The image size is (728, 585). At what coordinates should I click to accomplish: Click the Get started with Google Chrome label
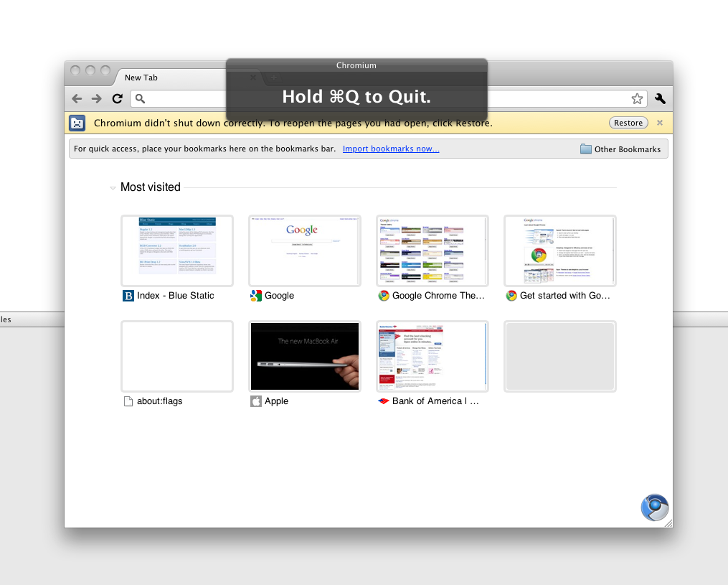[564, 296]
